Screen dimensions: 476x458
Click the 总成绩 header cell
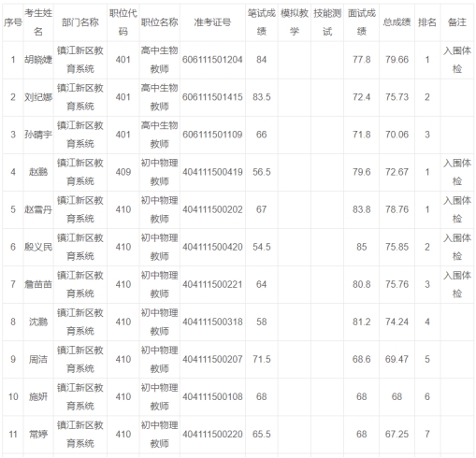click(x=397, y=22)
